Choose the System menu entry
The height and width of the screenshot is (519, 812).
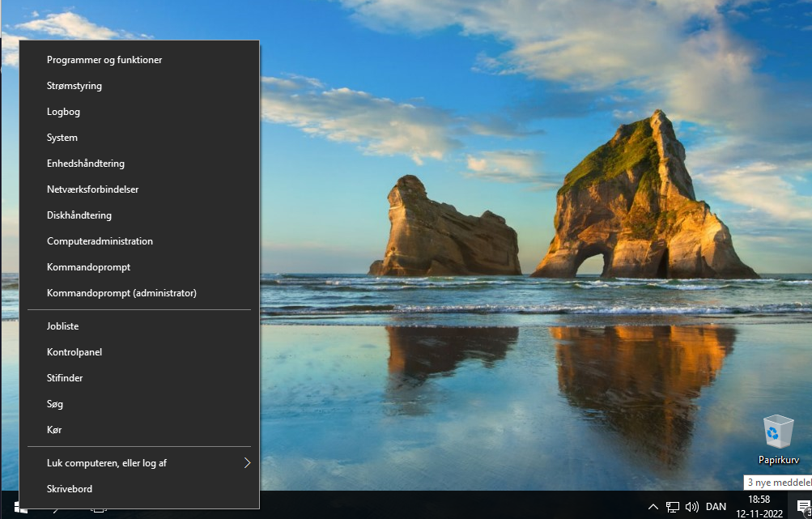62,138
